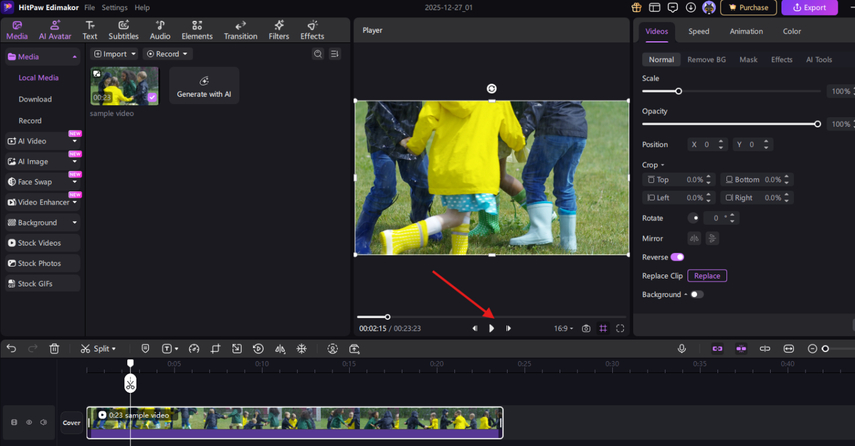Open the 16:9 aspect ratio dropdown
This screenshot has width=855, height=446.
click(x=563, y=328)
